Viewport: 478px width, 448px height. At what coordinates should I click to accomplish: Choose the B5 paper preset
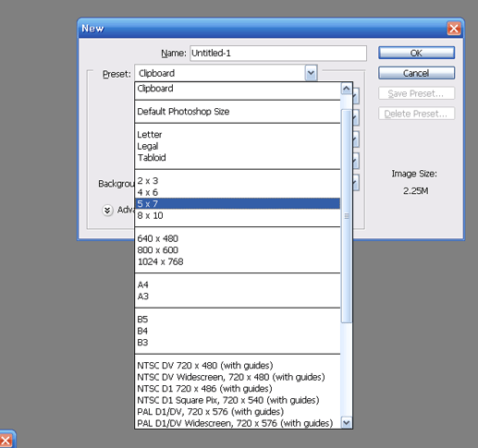238,320
